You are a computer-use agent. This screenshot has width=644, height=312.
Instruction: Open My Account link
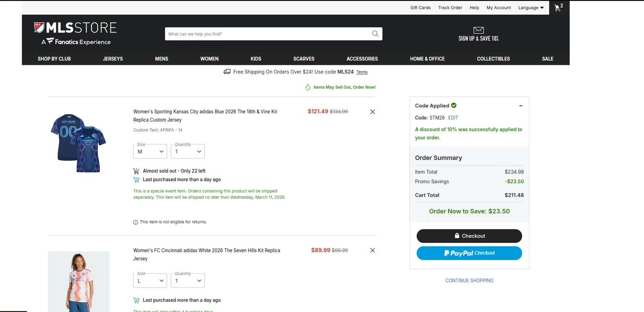pyautogui.click(x=498, y=8)
